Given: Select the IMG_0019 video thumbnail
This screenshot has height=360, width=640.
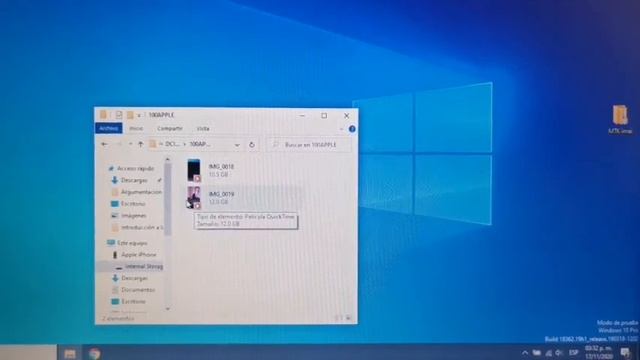Looking at the screenshot, I should 194,198.
